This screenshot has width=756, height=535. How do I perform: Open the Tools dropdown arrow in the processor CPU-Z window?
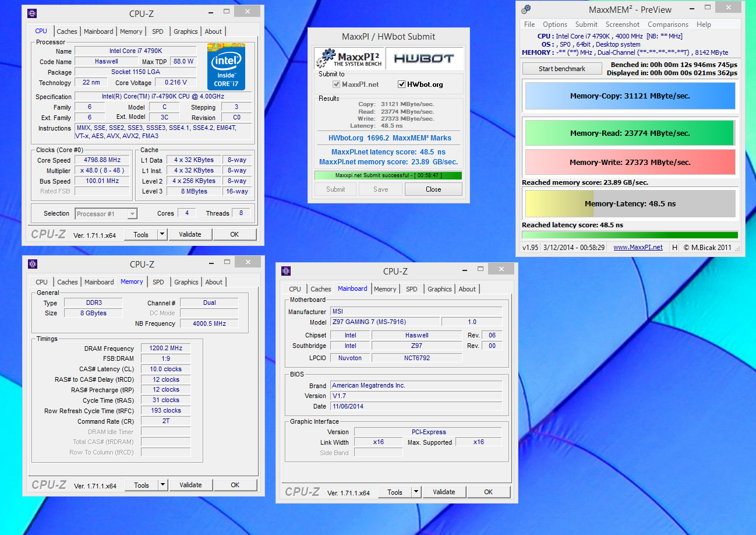[x=162, y=234]
